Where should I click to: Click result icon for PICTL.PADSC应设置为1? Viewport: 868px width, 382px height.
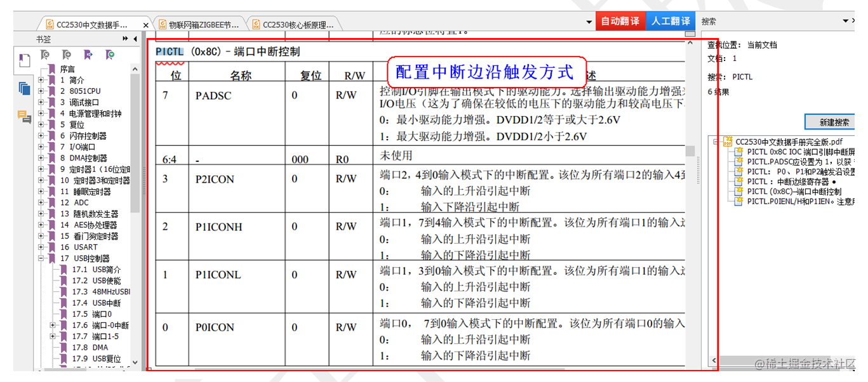point(738,162)
